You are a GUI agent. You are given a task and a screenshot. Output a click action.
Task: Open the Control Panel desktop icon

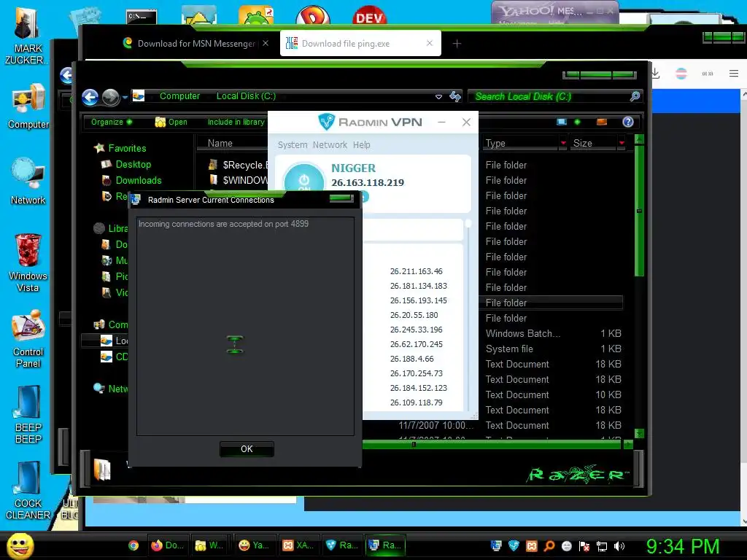tap(28, 339)
